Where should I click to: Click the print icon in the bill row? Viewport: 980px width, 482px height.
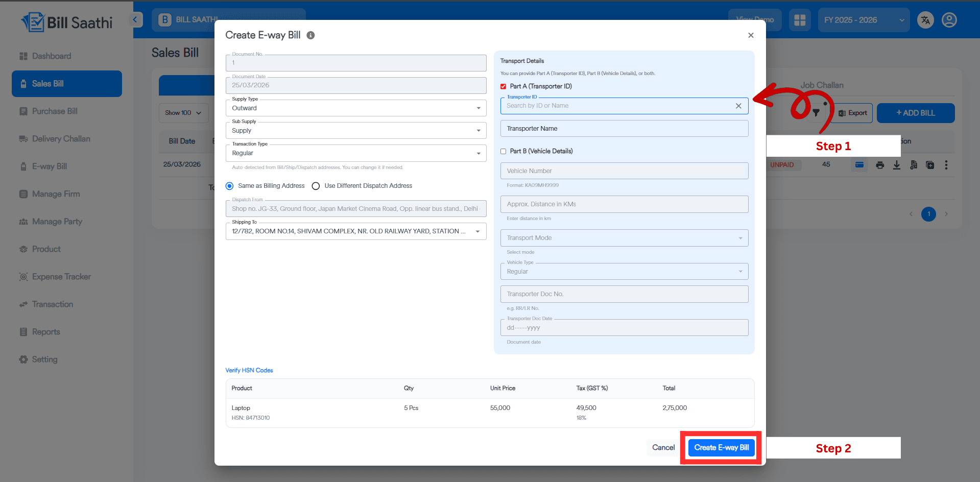pos(880,165)
